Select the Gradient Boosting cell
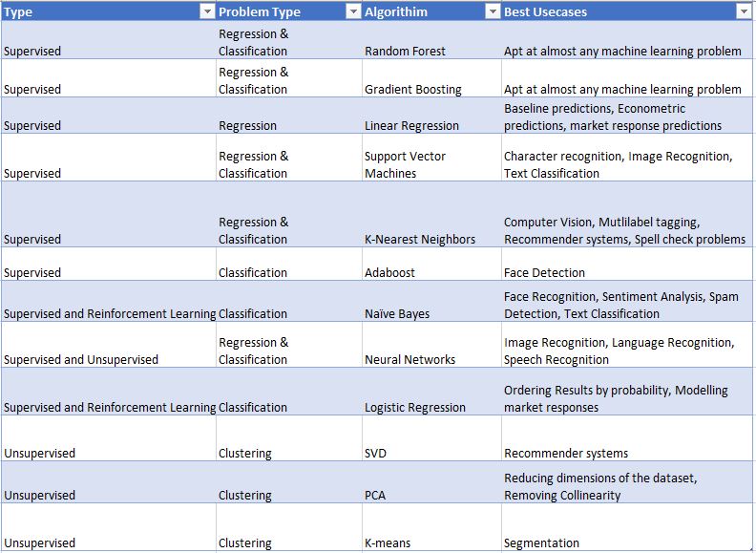This screenshot has width=756, height=553. [412, 89]
